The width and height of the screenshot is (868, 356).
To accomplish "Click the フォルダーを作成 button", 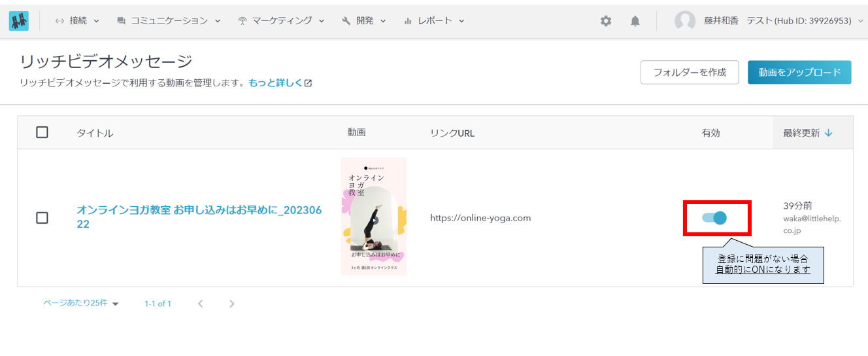I will (690, 73).
